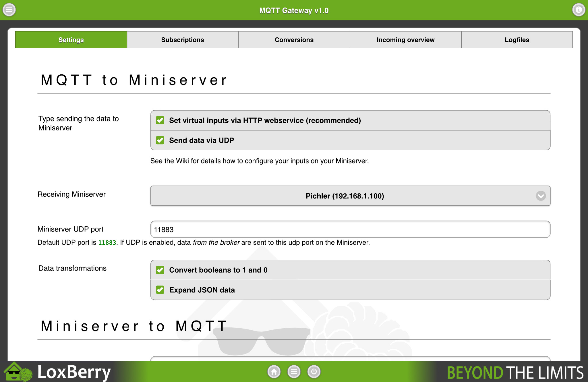Click the LoxBerry text in footer
This screenshot has height=382, width=588.
click(74, 372)
